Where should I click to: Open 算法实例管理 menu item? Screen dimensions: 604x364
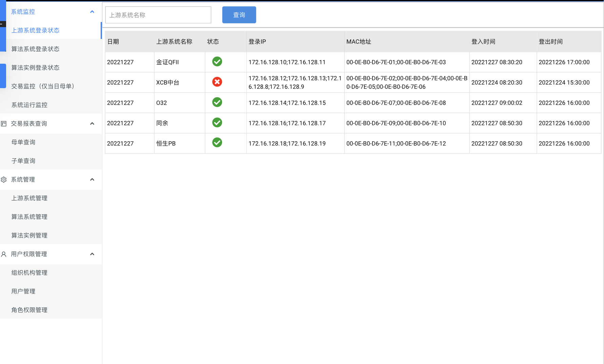point(51,236)
